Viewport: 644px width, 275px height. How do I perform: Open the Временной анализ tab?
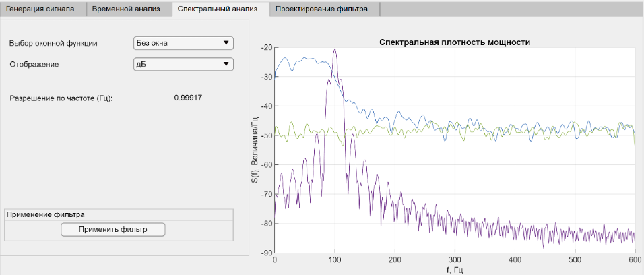coord(129,9)
